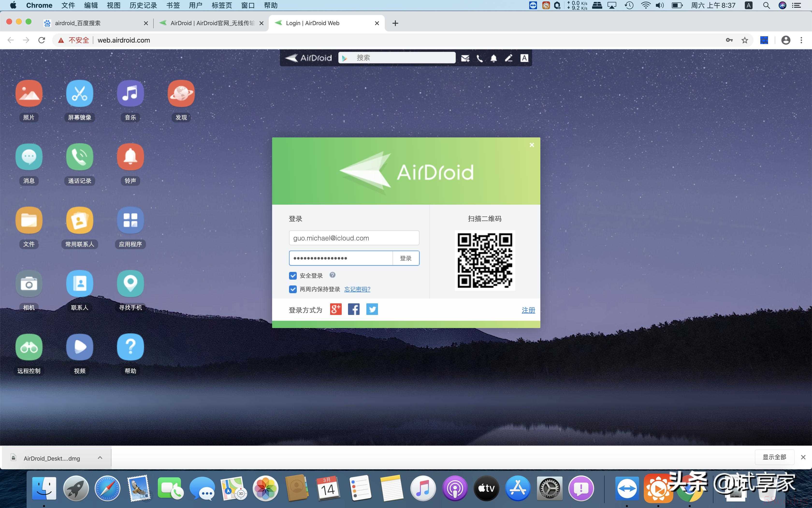Open the 历史记录 menu in the menu bar
Screen dimensions: 812x508
pyautogui.click(x=143, y=5)
